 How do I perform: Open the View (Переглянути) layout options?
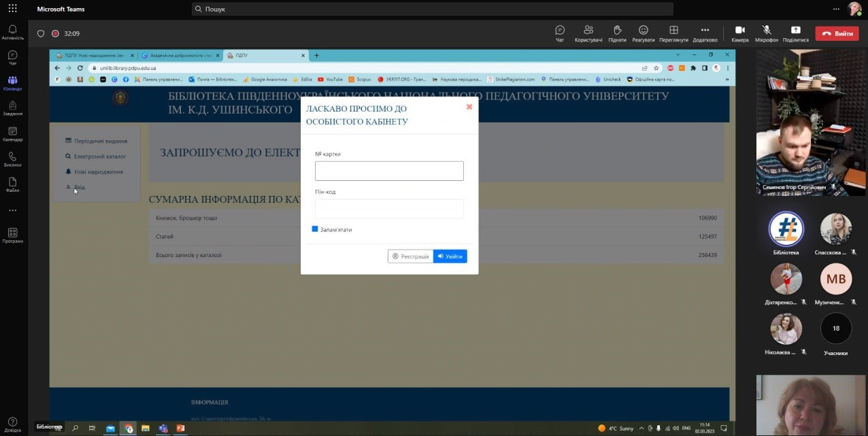tap(673, 33)
